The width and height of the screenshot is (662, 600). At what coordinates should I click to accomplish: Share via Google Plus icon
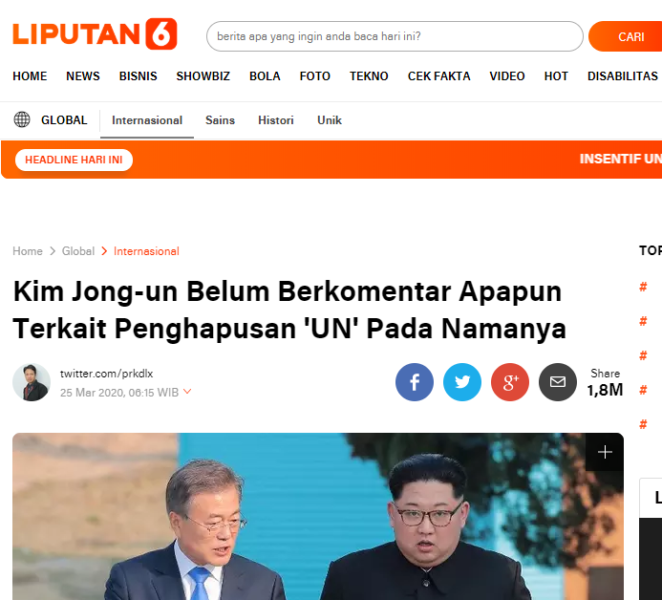click(x=510, y=382)
